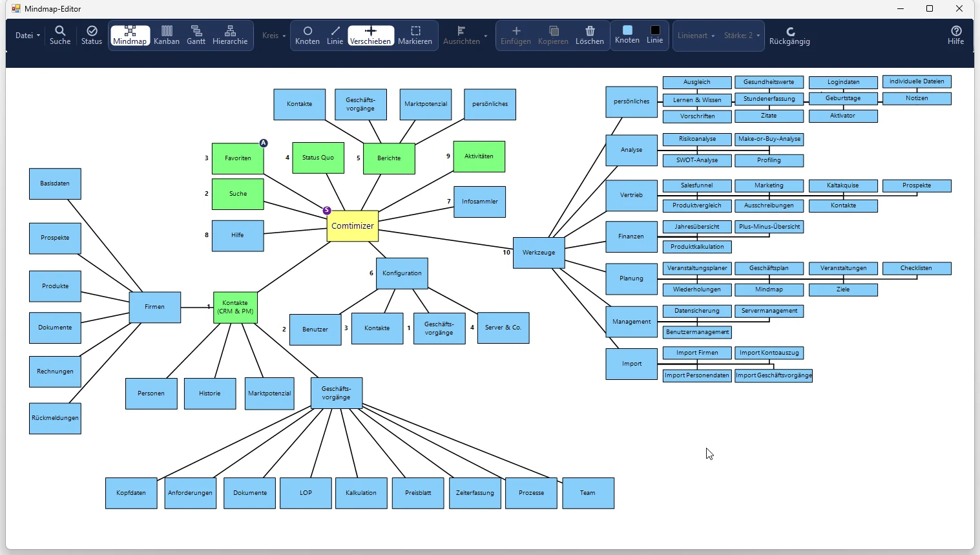Select the Kontakte (CRM & PM) node
Viewport: 980px width, 555px height.
(x=235, y=307)
